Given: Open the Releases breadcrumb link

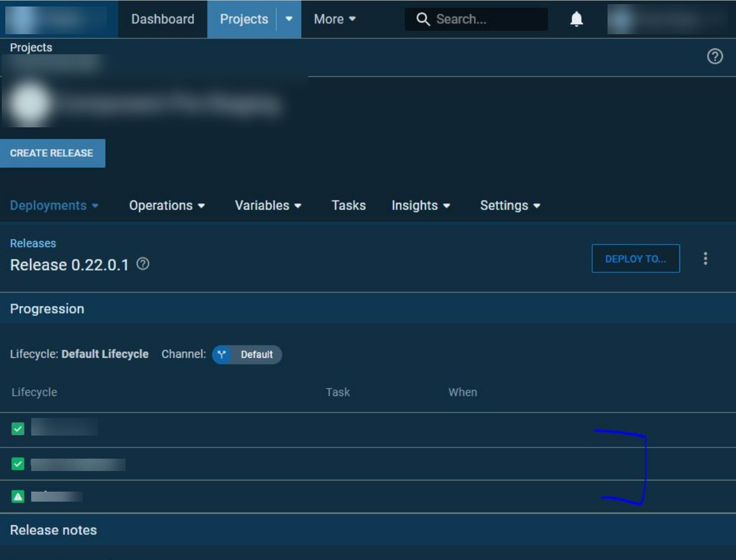Looking at the screenshot, I should pos(33,243).
